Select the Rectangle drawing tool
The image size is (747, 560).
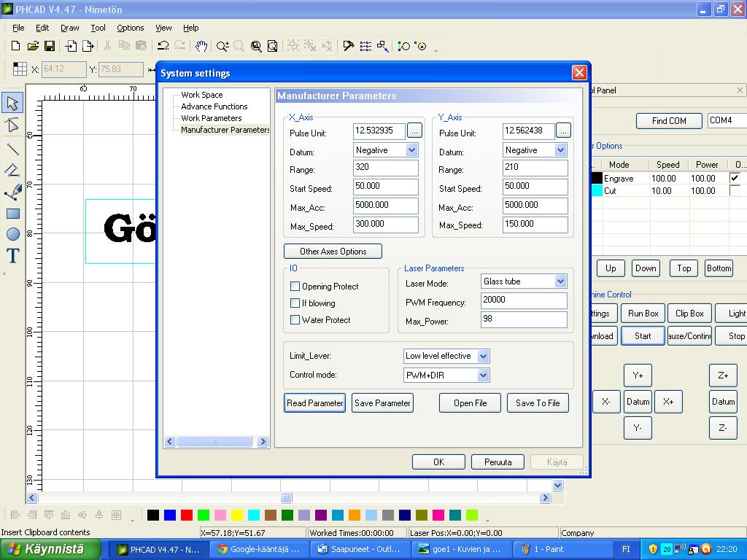[12, 214]
